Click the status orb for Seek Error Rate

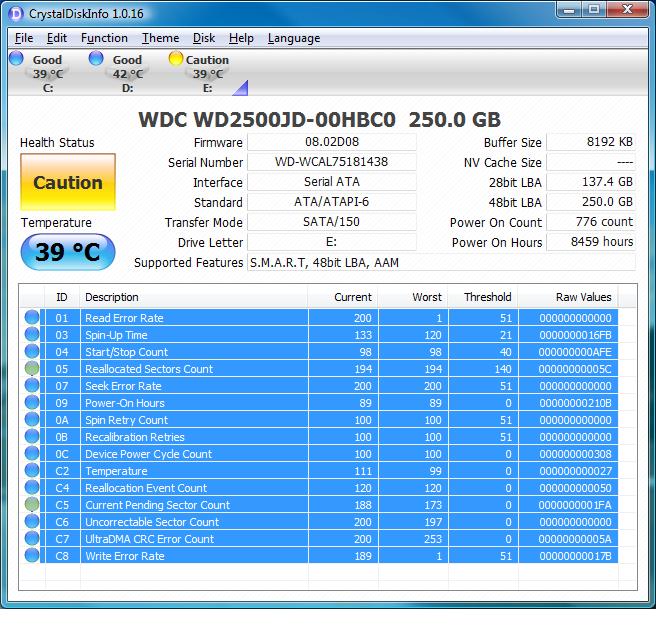tap(32, 386)
